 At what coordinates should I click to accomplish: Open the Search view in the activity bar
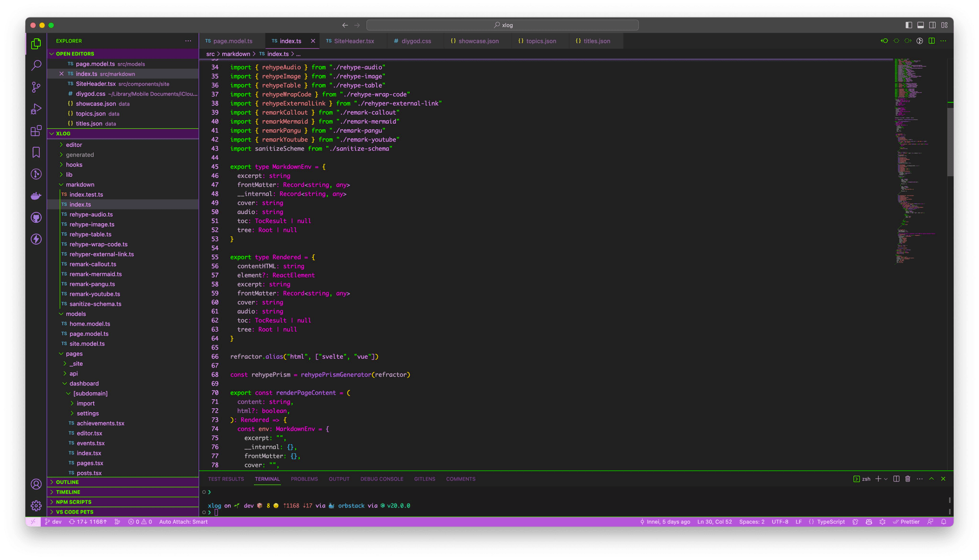pyautogui.click(x=36, y=65)
